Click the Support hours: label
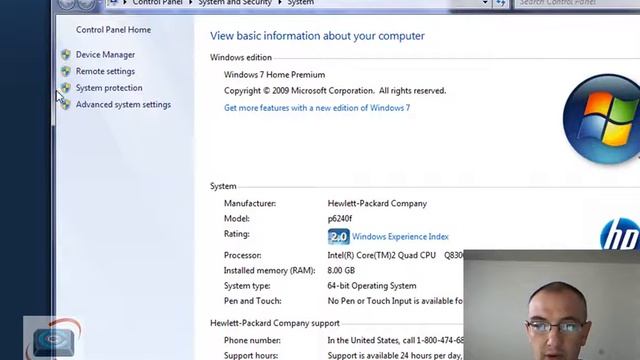 point(251,356)
